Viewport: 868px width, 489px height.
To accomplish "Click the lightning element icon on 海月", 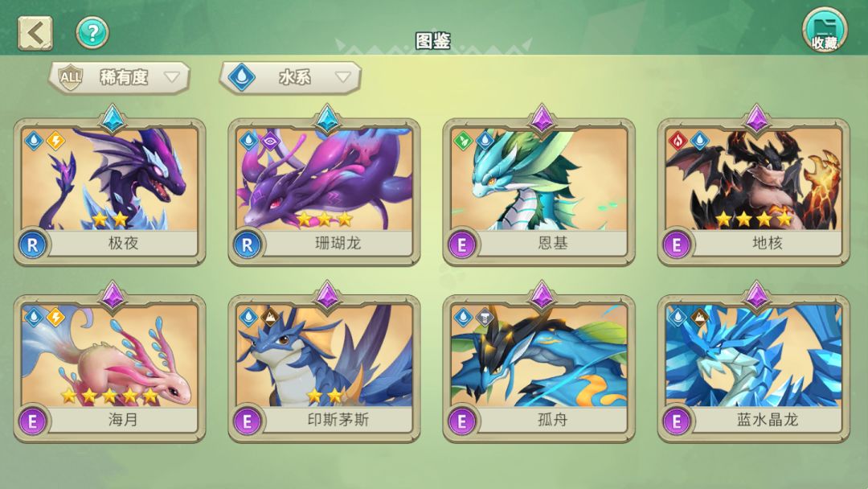I will [x=55, y=318].
